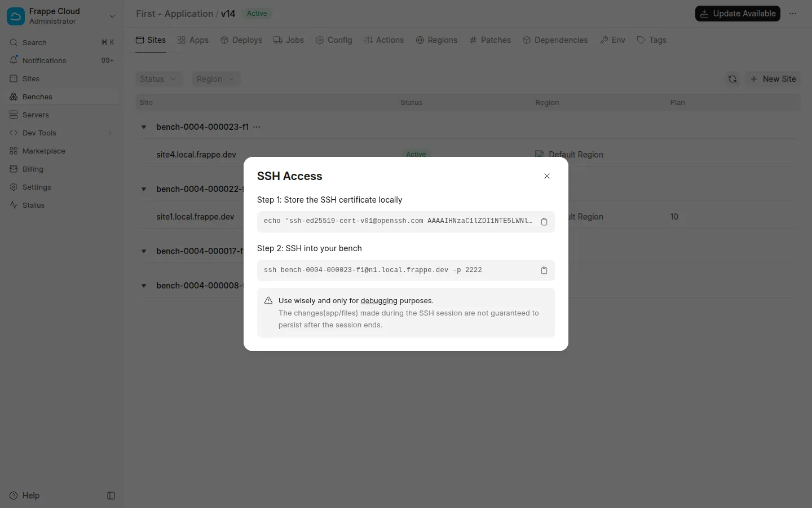Switch to the Jobs tab

(288, 40)
